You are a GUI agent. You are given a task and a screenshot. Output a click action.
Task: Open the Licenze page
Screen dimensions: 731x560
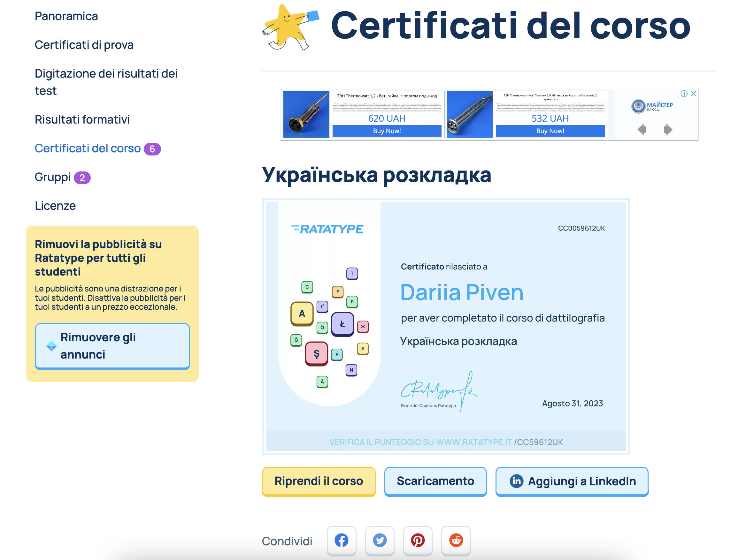[x=55, y=206]
